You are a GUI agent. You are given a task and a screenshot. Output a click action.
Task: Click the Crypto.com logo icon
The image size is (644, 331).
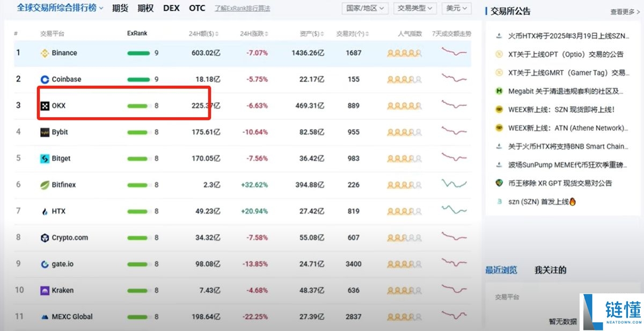click(45, 238)
